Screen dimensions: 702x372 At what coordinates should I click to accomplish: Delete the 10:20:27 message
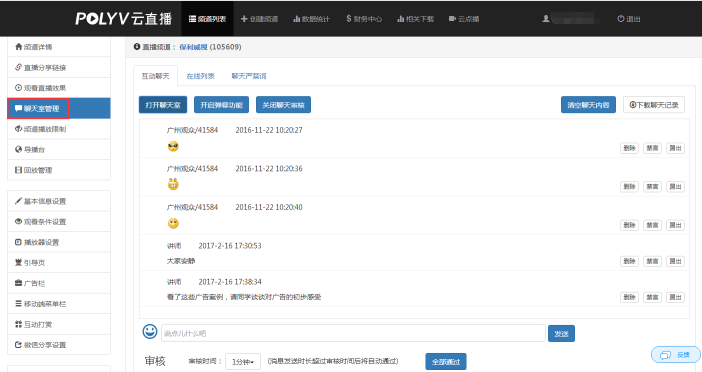pos(629,148)
